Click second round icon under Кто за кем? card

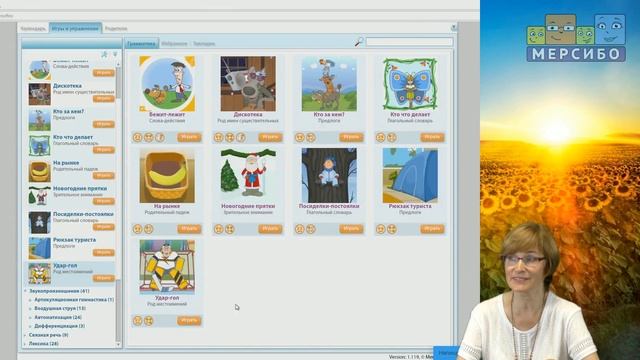[x=311, y=137]
